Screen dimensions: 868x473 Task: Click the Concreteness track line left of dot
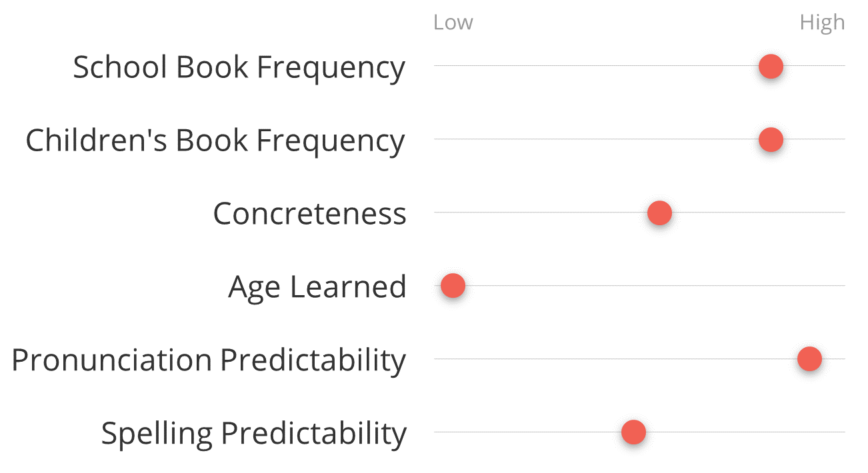[x=541, y=213]
